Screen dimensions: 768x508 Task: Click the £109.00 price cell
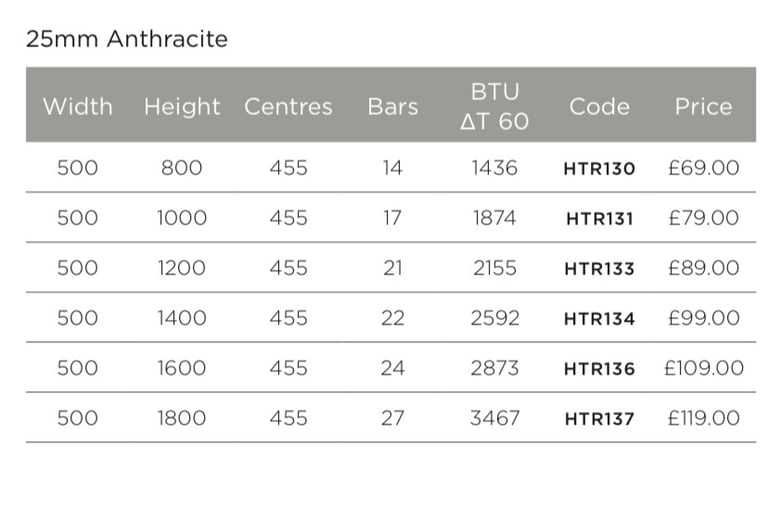tap(703, 368)
